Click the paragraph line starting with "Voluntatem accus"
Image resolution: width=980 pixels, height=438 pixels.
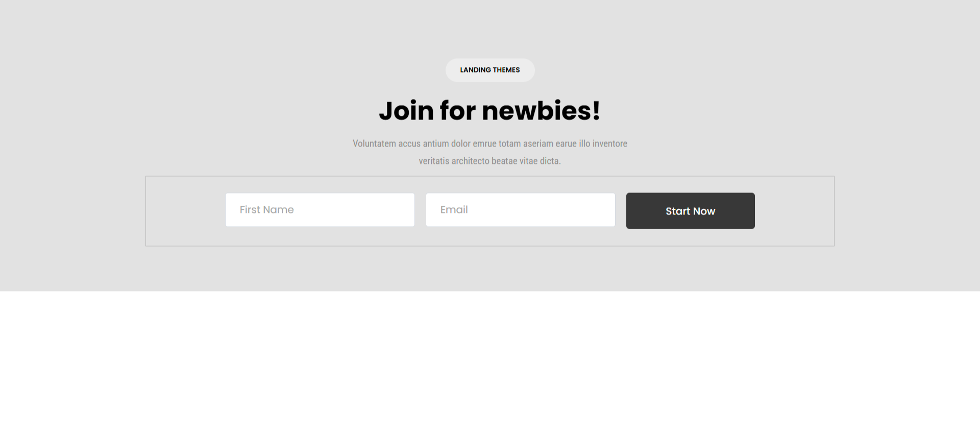click(490, 143)
